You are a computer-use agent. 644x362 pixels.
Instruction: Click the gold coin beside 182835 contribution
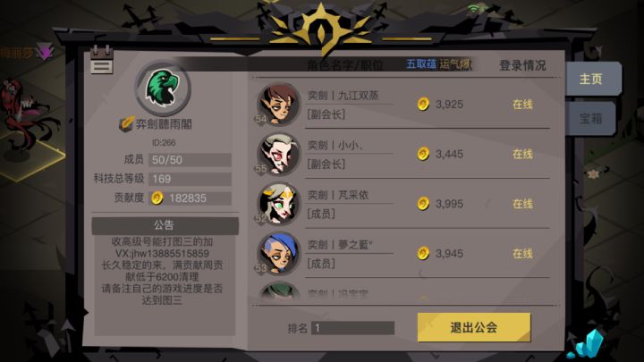(x=157, y=198)
